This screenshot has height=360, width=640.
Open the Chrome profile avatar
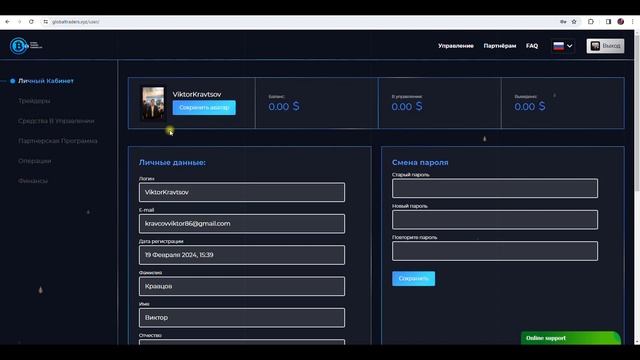click(x=620, y=22)
